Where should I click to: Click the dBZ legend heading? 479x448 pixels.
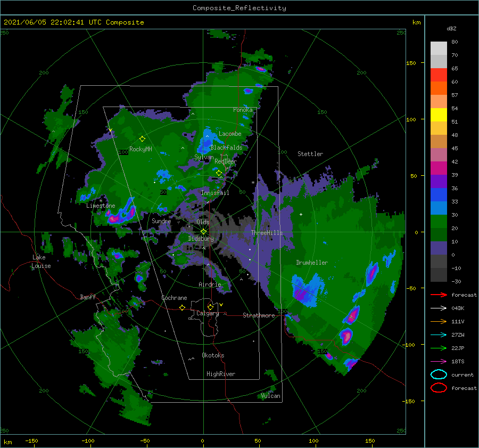[451, 29]
